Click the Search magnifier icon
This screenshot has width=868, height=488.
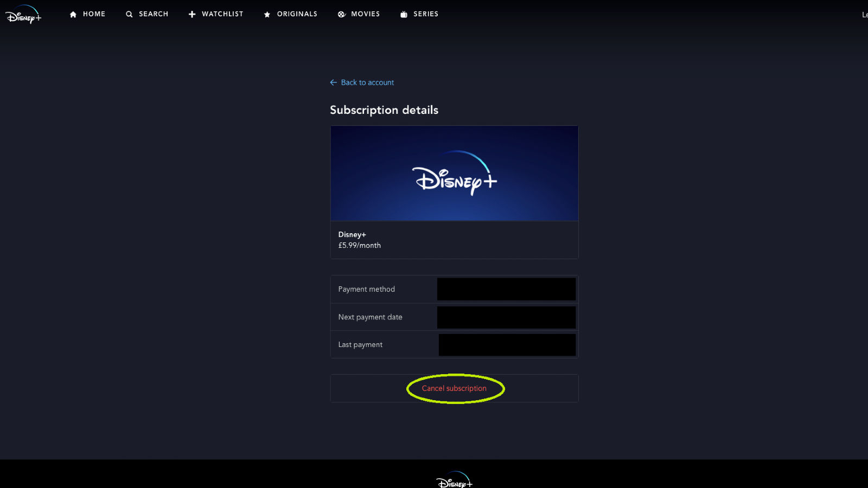pyautogui.click(x=129, y=14)
